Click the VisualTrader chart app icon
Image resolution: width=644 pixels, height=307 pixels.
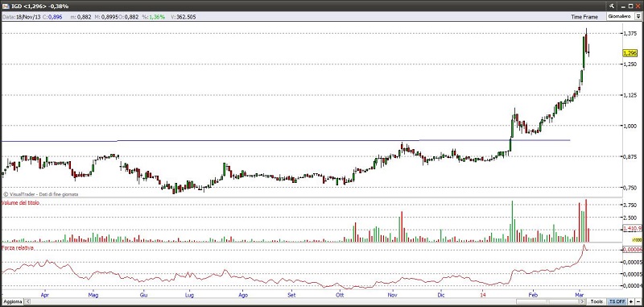click(x=5, y=6)
